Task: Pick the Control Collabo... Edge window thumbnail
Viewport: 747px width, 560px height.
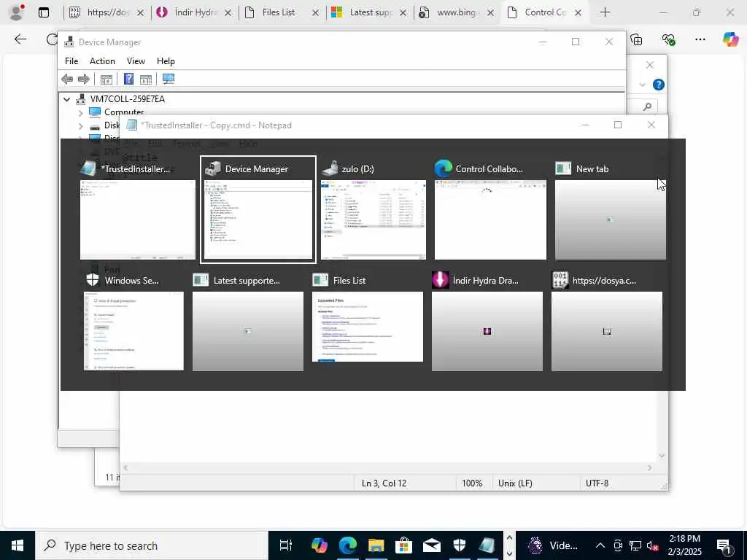Action: tap(490, 209)
